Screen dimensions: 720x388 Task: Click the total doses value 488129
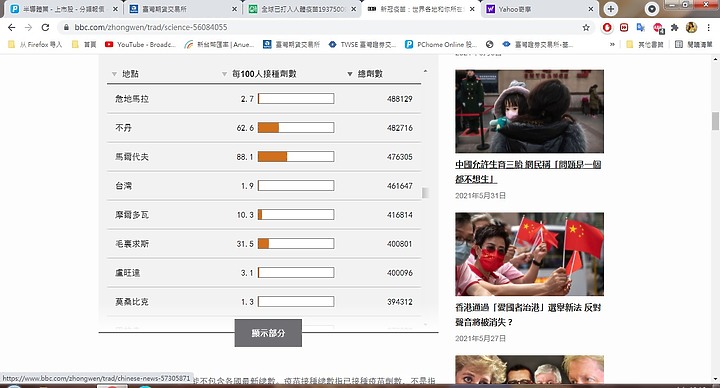399,99
